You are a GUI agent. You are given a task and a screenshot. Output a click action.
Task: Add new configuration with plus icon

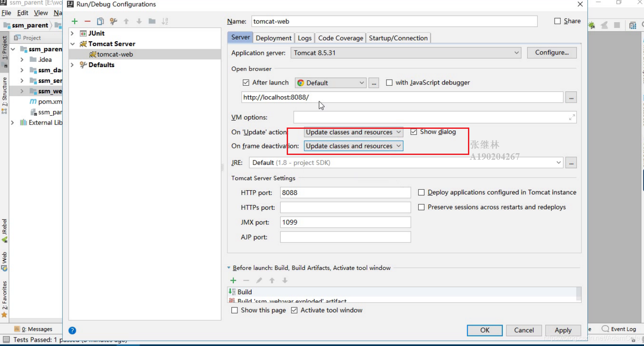click(75, 21)
